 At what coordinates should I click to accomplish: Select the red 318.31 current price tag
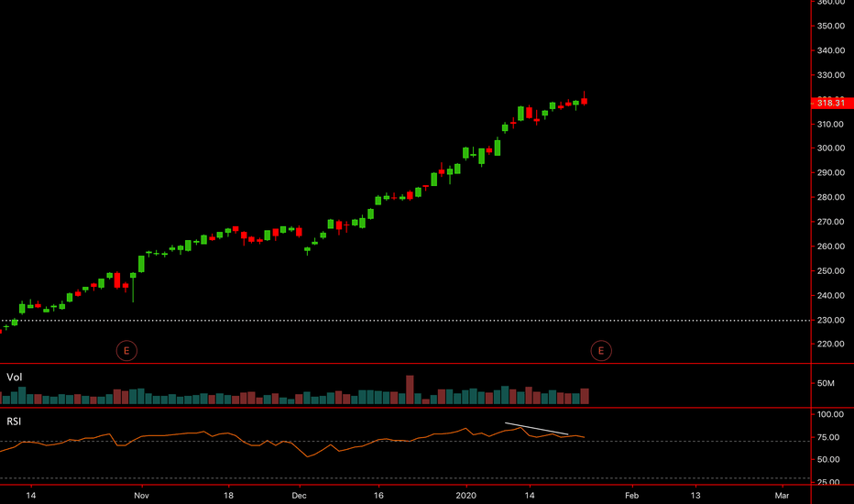(832, 103)
